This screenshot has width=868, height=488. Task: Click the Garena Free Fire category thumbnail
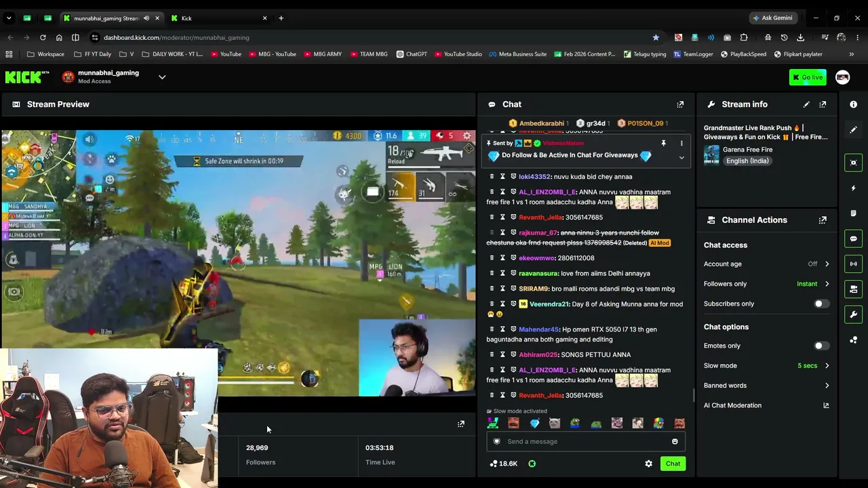point(711,155)
